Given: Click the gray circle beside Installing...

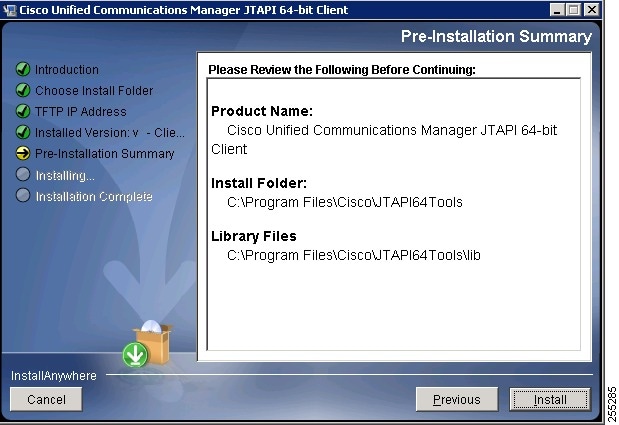Looking at the screenshot, I should (23, 174).
